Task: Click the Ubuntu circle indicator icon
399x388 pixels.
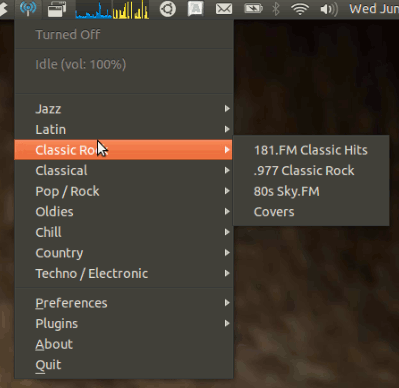Action: (x=167, y=9)
